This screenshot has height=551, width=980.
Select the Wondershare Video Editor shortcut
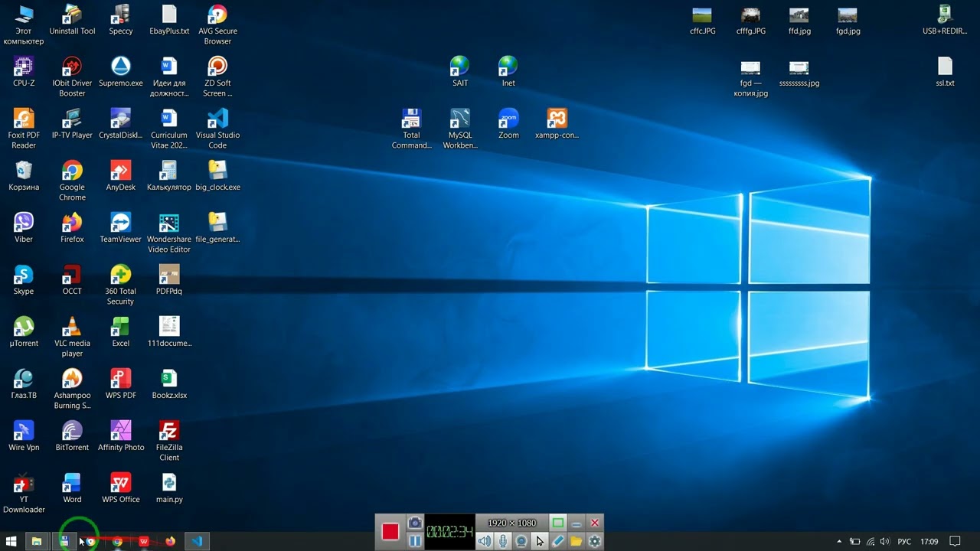(169, 233)
